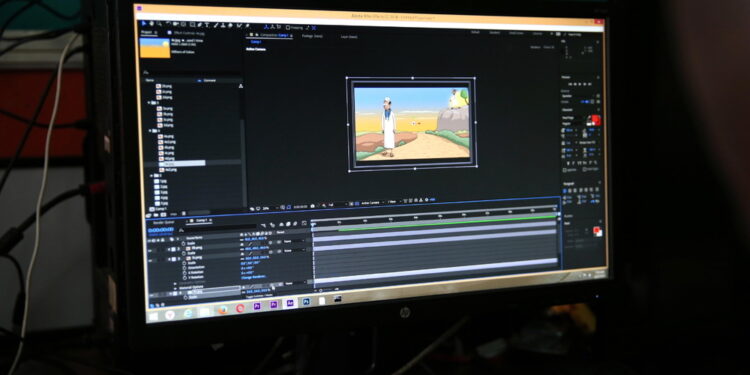Toggle visibility eye of layer 3
The width and height of the screenshot is (750, 375).
(x=151, y=259)
